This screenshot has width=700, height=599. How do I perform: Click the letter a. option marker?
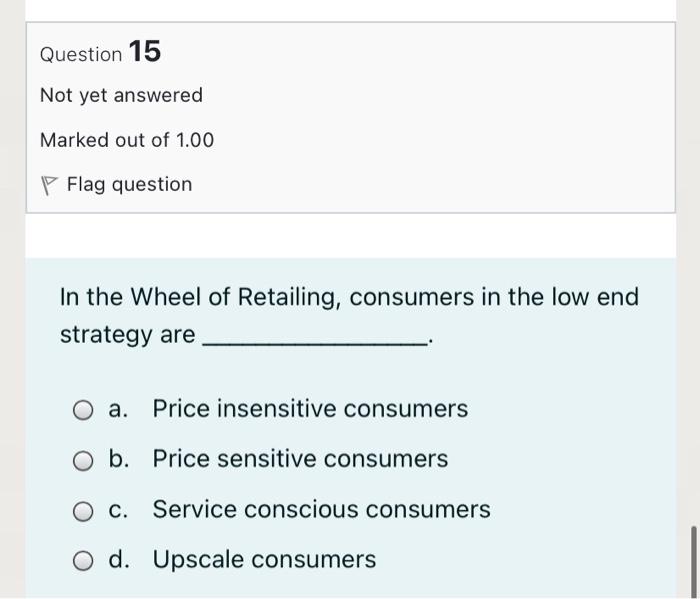119,409
